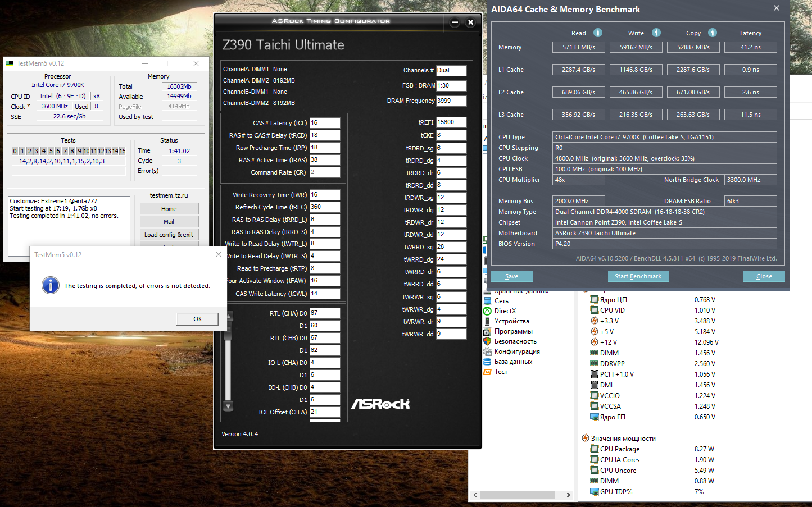
Task: Click the Конфигурация gear icon
Action: [x=487, y=351]
